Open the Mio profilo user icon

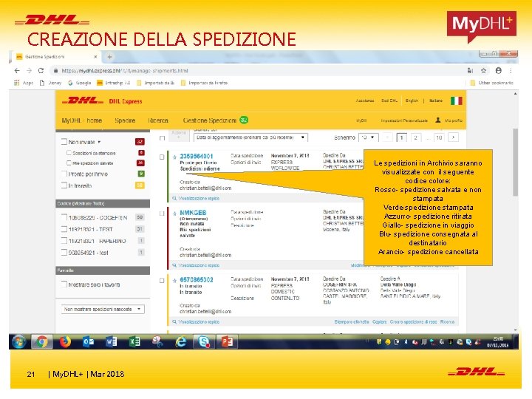(438, 120)
